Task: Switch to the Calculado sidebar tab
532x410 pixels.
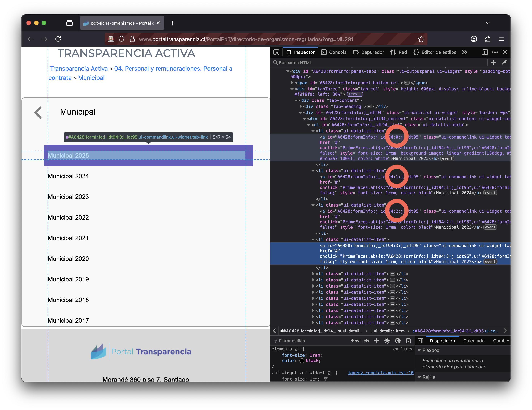Action: 474,341
